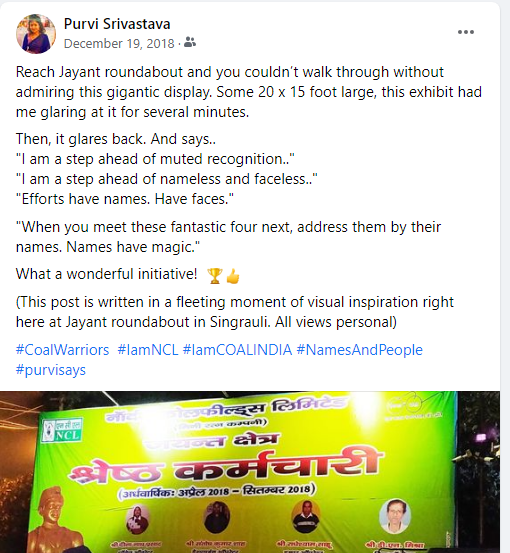The image size is (510, 553).
Task: Click the second employee portrait on the banner
Action: click(x=217, y=517)
